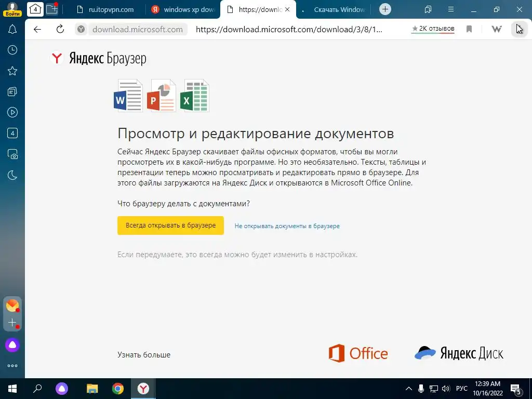The width and height of the screenshot is (532, 399).
Task: Click the site protection icon
Action: (x=81, y=29)
